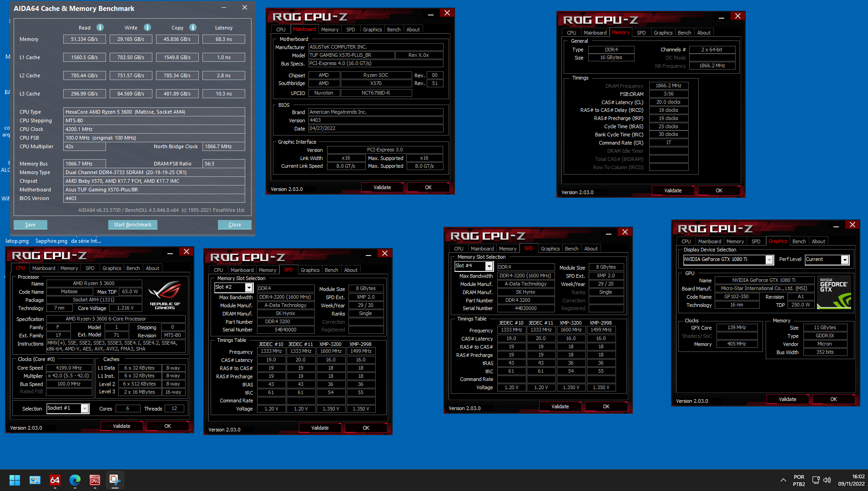Open the Socket #1 selection dropdown

(85, 408)
